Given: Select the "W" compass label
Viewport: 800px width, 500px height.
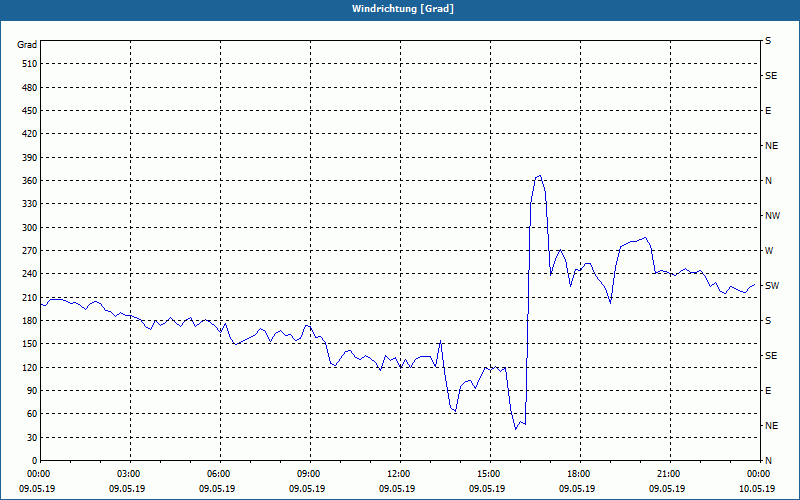Looking at the screenshot, I should tap(769, 251).
